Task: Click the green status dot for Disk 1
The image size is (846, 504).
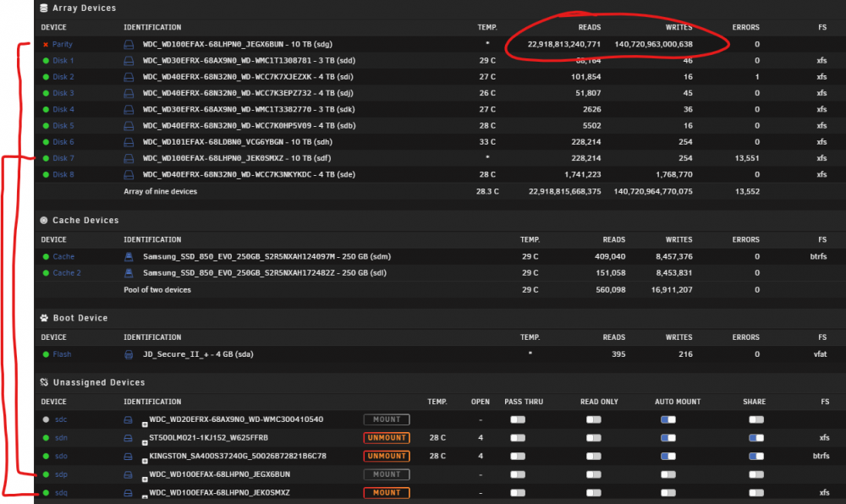Action: tap(46, 61)
